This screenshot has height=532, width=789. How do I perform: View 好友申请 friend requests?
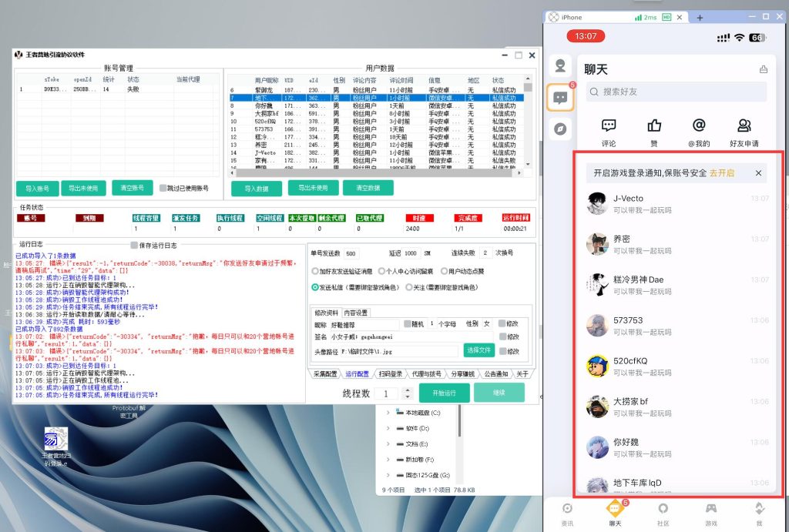click(744, 131)
